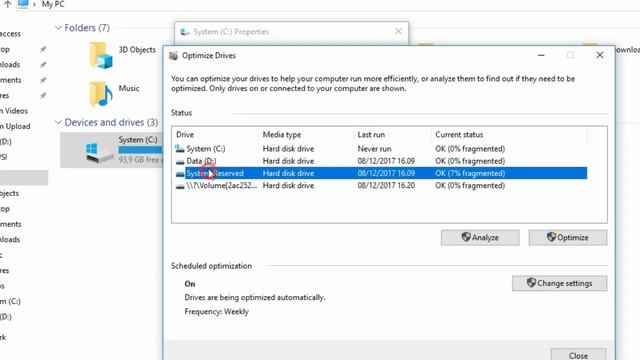Click the Last run column header
This screenshot has width=640, height=360.
click(x=392, y=134)
